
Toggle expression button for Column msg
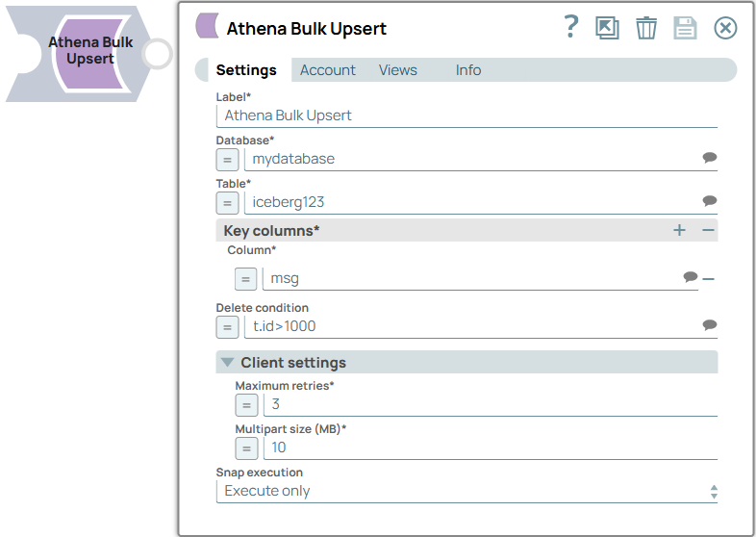pos(245,279)
